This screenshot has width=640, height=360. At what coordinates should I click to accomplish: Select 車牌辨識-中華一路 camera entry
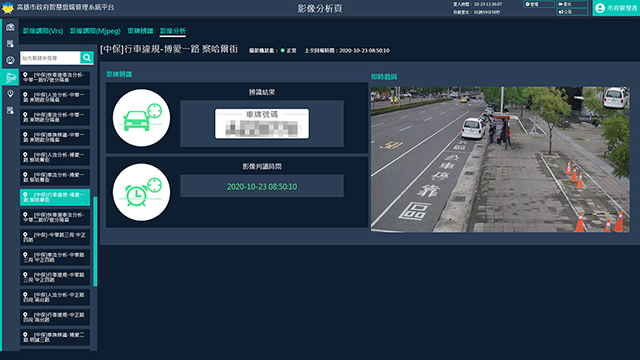click(55, 138)
